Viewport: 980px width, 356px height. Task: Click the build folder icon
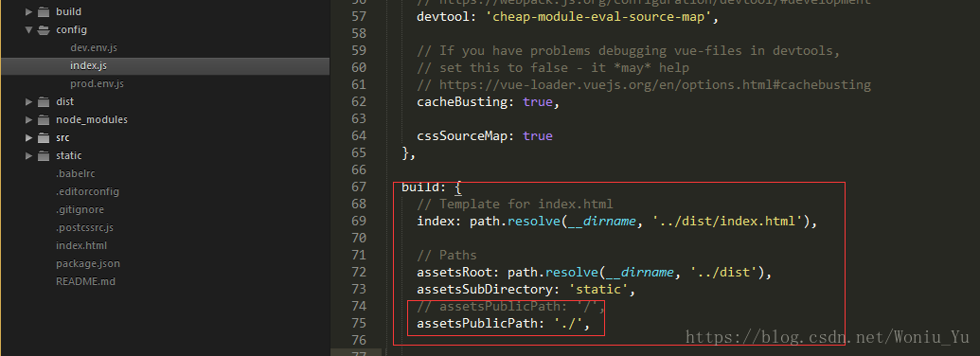pos(44,11)
